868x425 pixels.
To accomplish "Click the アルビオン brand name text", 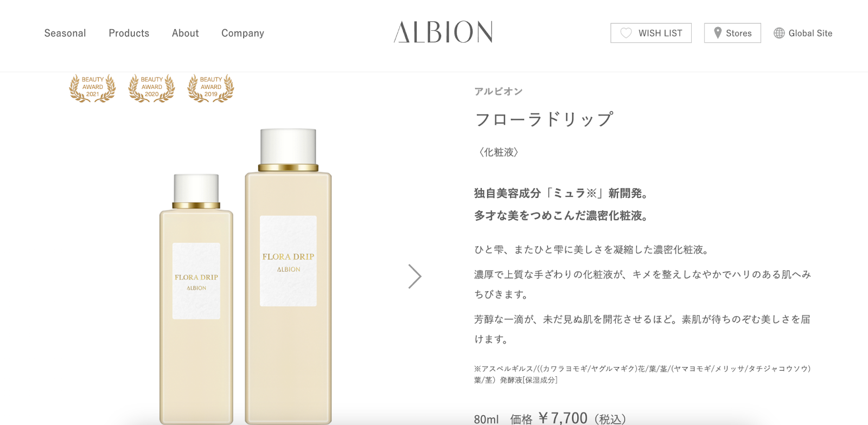I will click(x=498, y=91).
